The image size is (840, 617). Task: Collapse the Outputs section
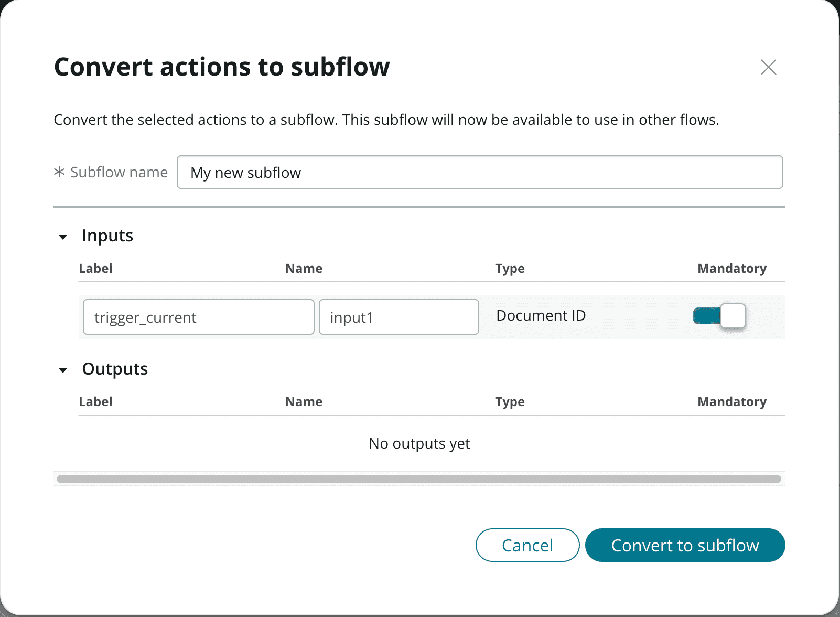(x=63, y=370)
